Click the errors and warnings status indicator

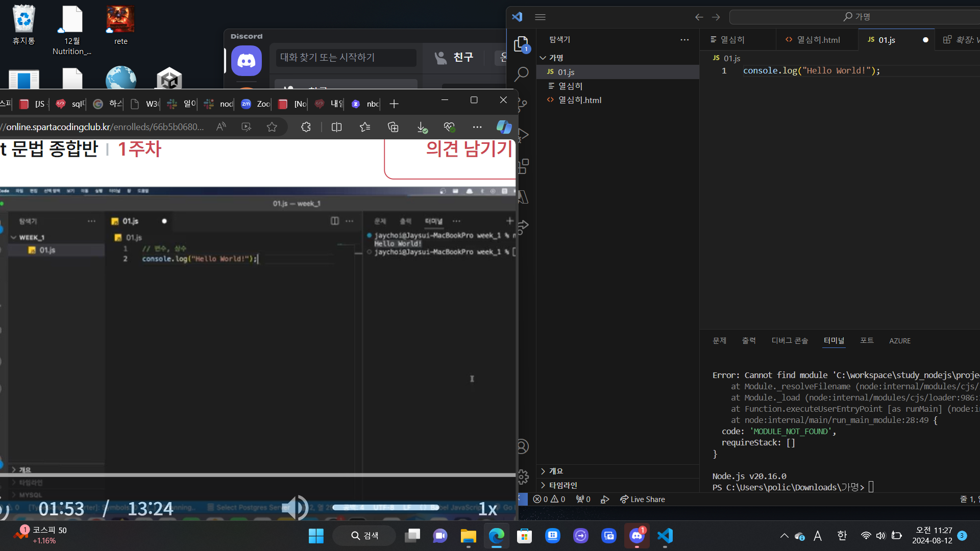[549, 499]
